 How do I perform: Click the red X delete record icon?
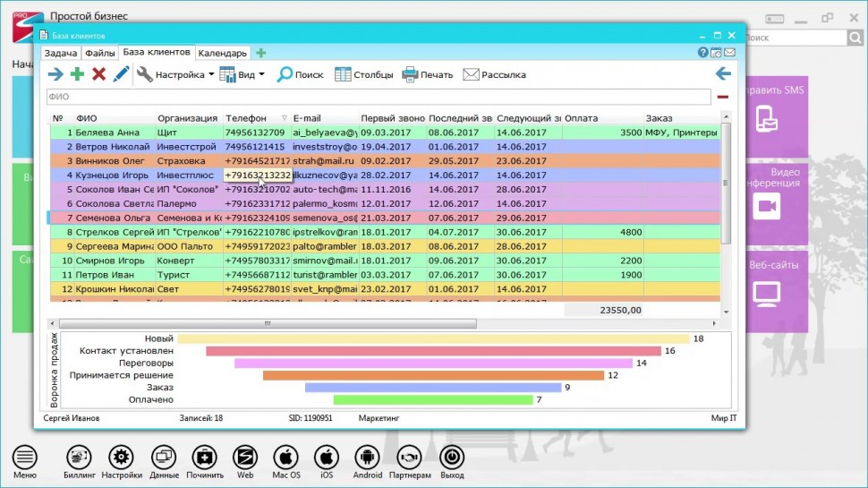tap(99, 74)
